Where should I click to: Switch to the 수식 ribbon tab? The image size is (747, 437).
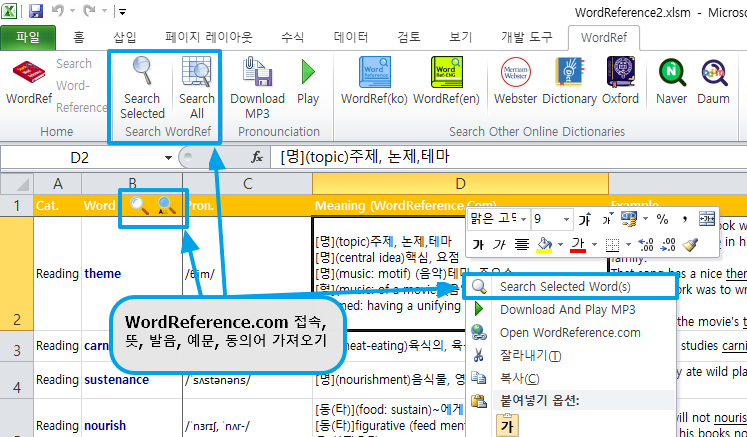click(x=293, y=37)
